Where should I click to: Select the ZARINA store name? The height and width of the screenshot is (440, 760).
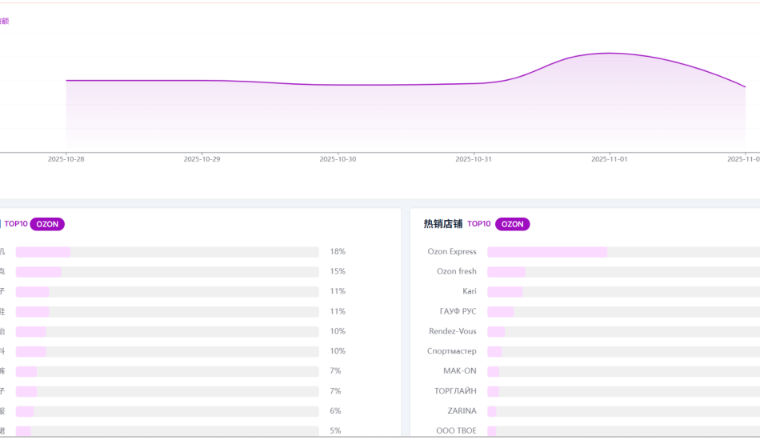point(462,410)
